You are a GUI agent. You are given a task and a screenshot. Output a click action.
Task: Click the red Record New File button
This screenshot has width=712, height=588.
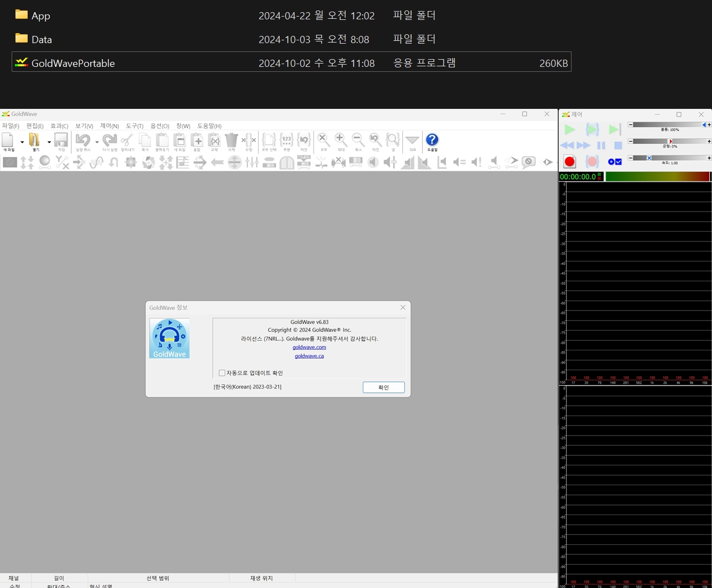(570, 161)
